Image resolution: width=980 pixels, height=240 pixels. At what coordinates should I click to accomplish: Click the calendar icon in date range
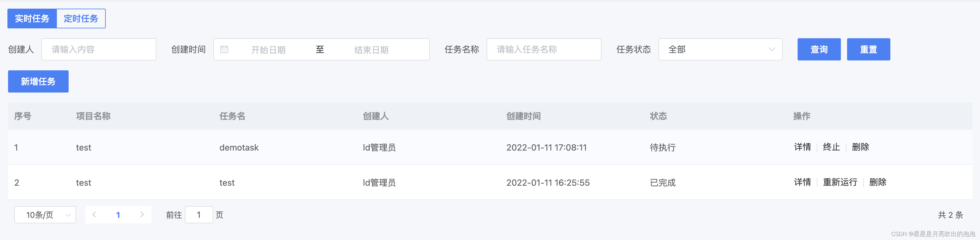click(x=224, y=49)
